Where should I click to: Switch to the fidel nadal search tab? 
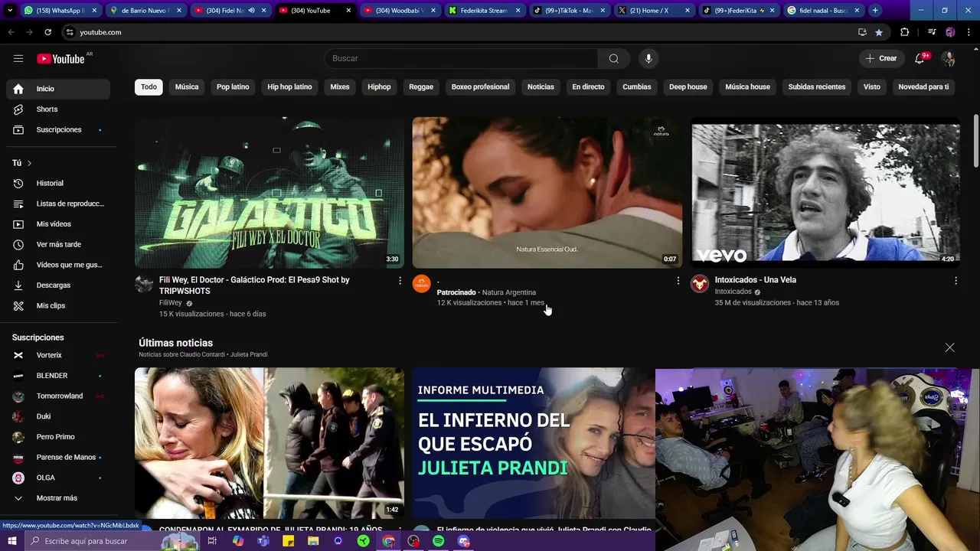(822, 11)
